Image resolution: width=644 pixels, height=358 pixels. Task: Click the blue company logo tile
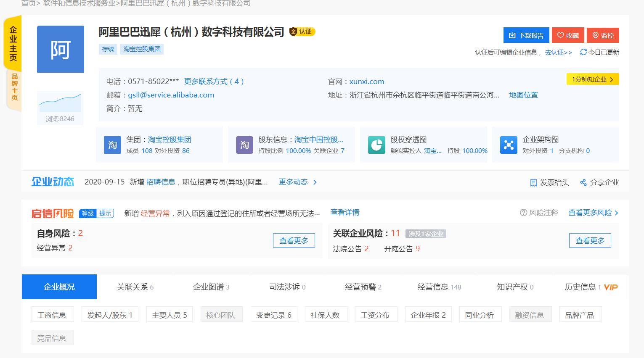61,49
